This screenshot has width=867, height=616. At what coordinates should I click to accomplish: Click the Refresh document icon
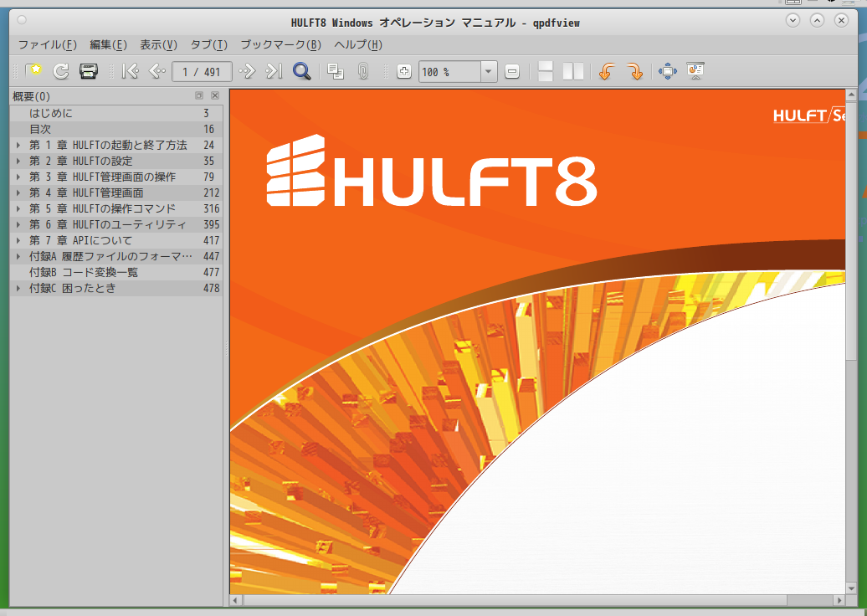(61, 71)
